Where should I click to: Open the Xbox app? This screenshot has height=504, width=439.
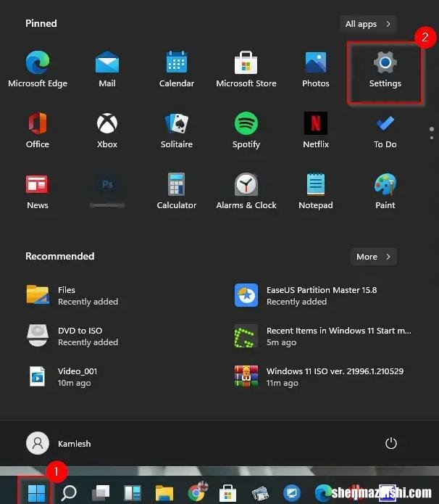107,131
